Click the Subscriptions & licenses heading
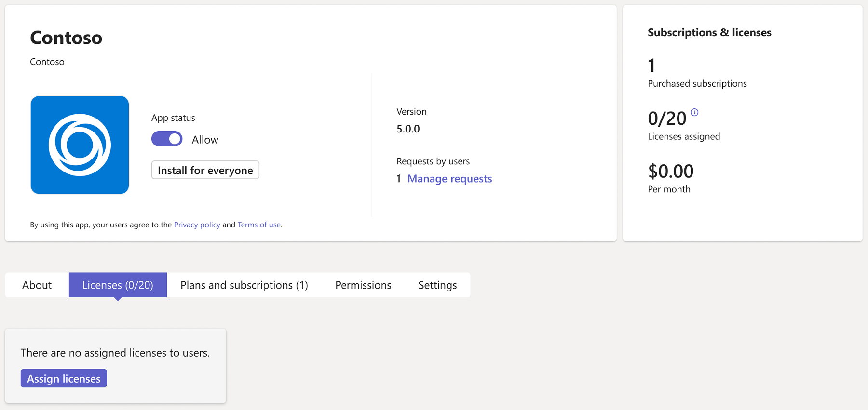The width and height of the screenshot is (868, 410). click(709, 32)
